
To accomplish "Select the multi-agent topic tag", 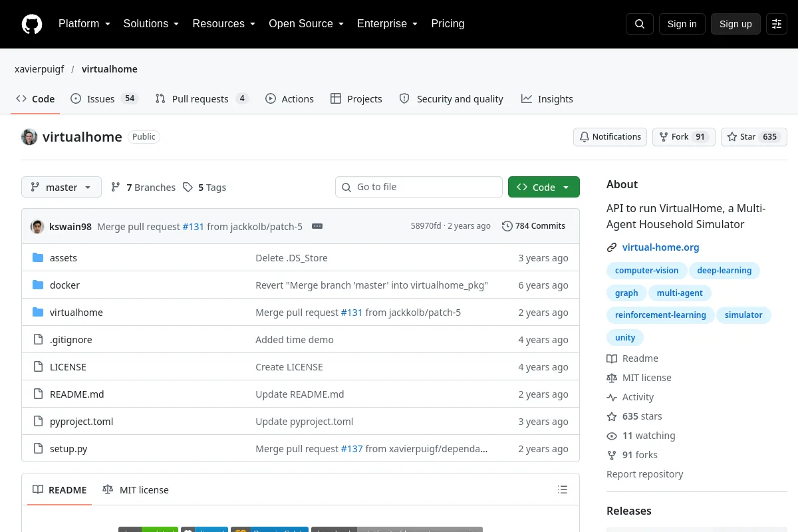I will [680, 293].
